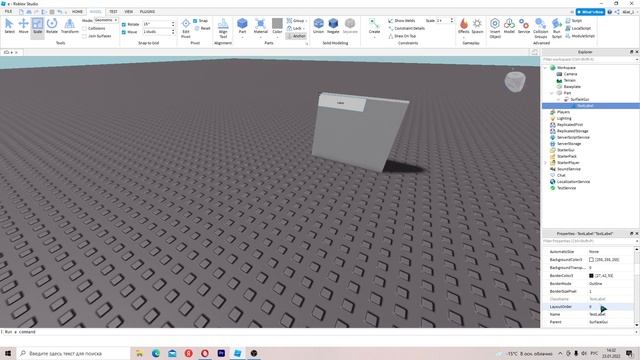Toggle Draw On Top

click(x=402, y=36)
